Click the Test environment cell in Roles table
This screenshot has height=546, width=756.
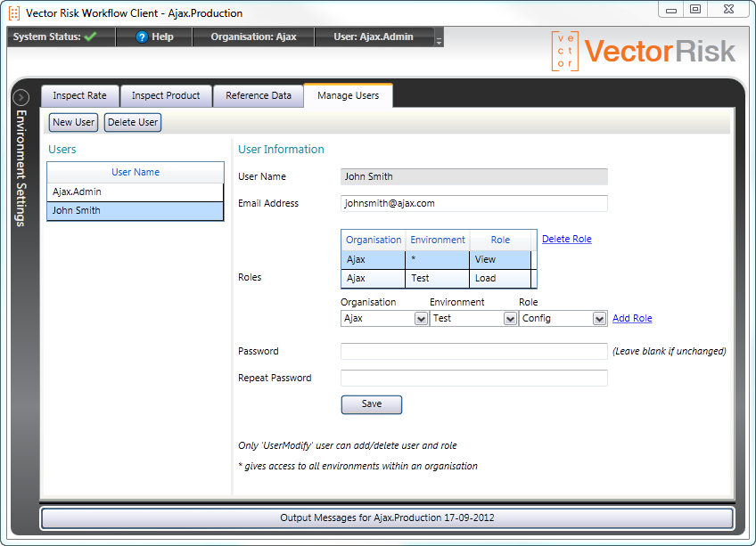438,279
